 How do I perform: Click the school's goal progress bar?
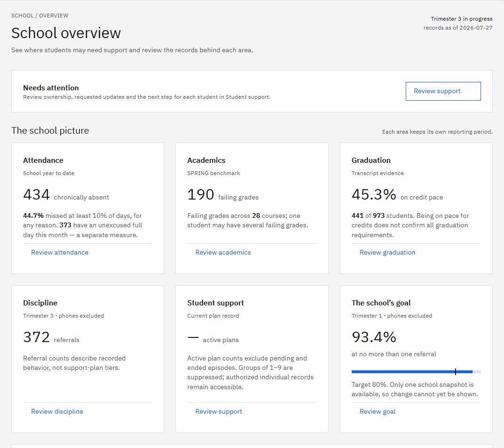[416, 372]
